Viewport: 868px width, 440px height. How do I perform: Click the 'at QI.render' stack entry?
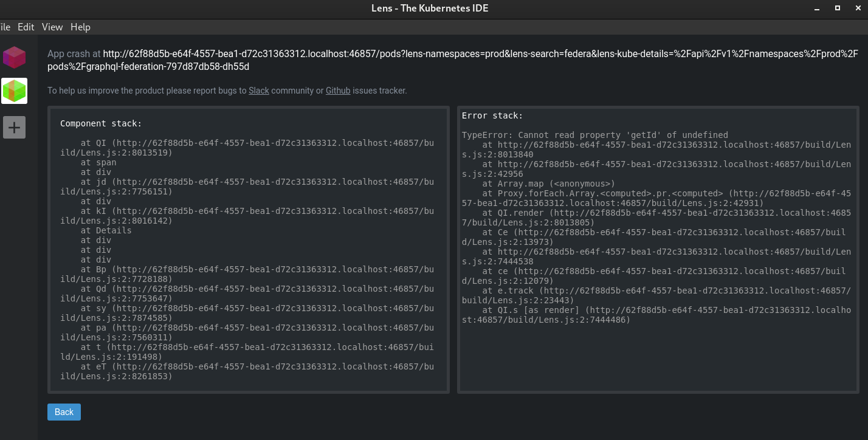pos(656,218)
